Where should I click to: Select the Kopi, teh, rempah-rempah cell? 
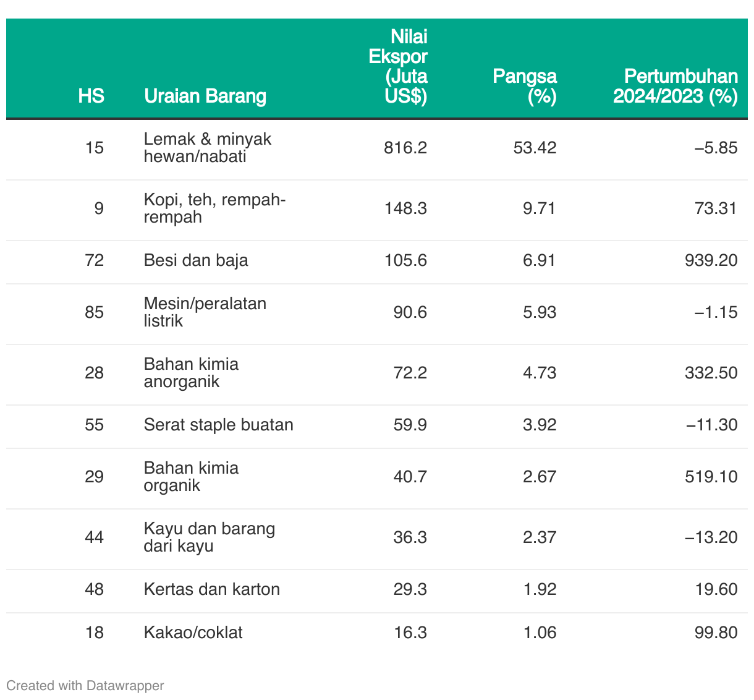click(214, 208)
